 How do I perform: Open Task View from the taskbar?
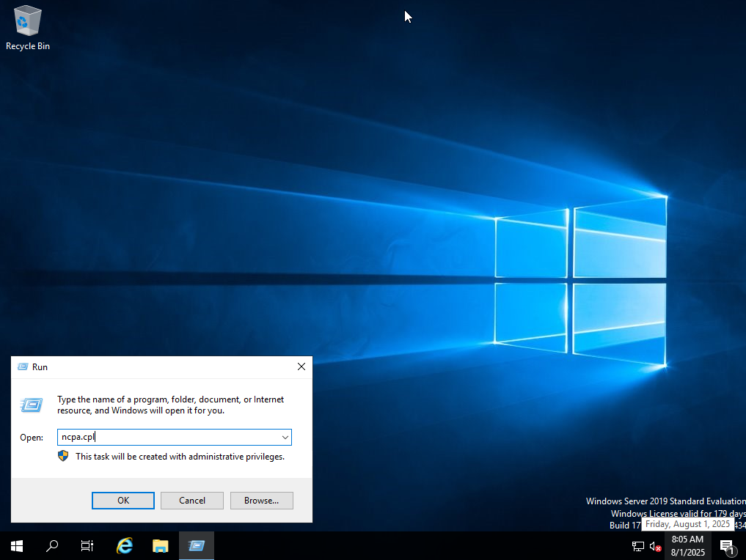tap(87, 546)
